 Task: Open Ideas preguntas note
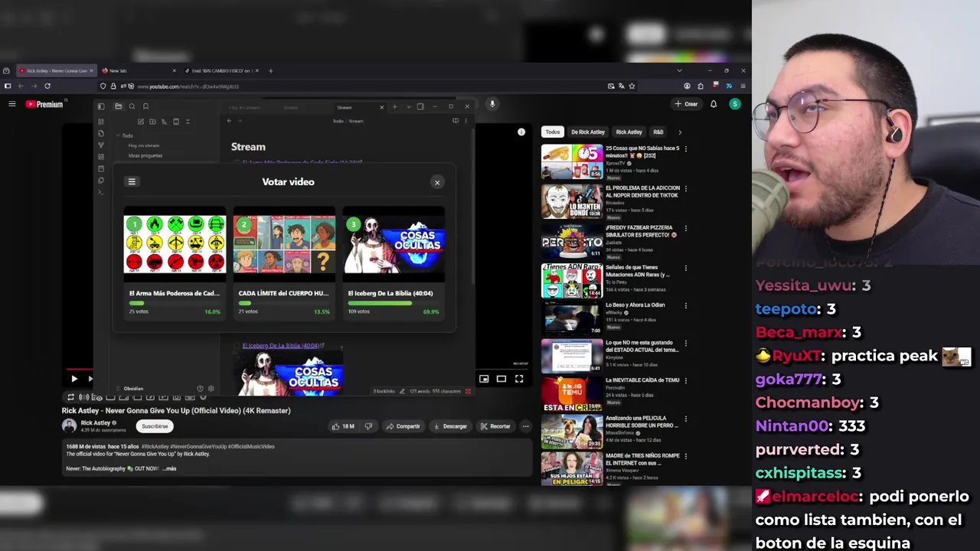(x=145, y=155)
